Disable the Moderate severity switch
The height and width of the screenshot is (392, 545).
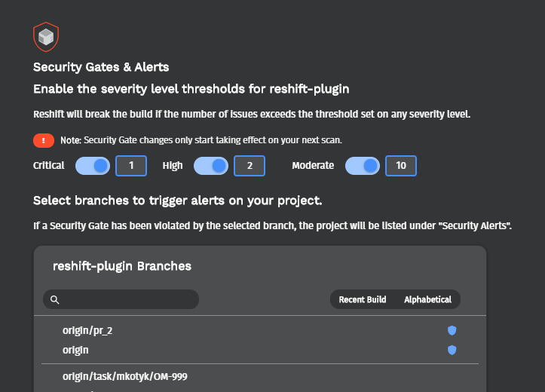click(363, 166)
